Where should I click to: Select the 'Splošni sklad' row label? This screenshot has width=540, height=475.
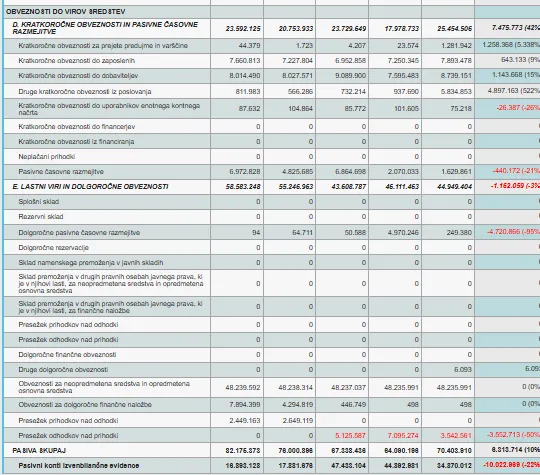[x=39, y=202]
